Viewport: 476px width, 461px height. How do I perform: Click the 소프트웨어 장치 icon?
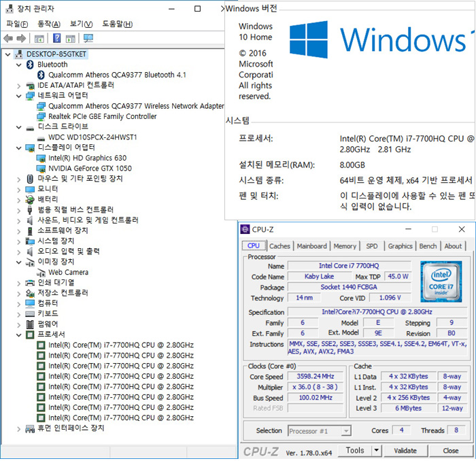(x=30, y=231)
